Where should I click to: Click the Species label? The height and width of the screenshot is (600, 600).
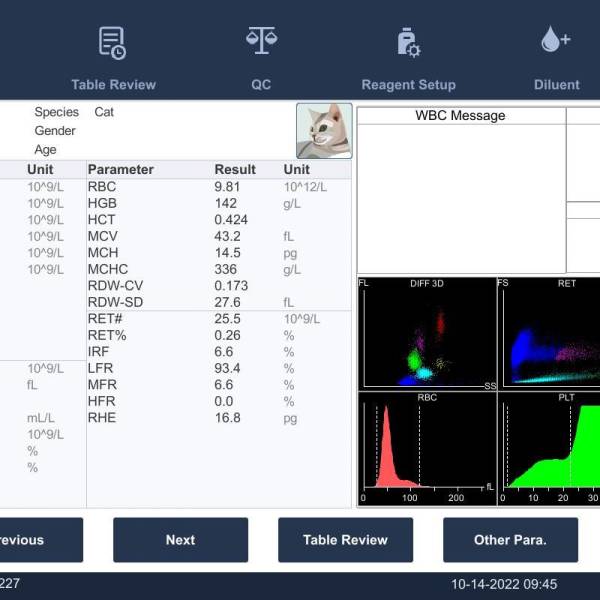click(57, 112)
